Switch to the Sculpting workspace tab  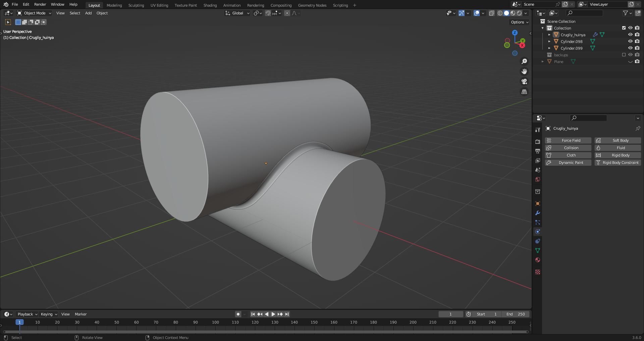[136, 5]
